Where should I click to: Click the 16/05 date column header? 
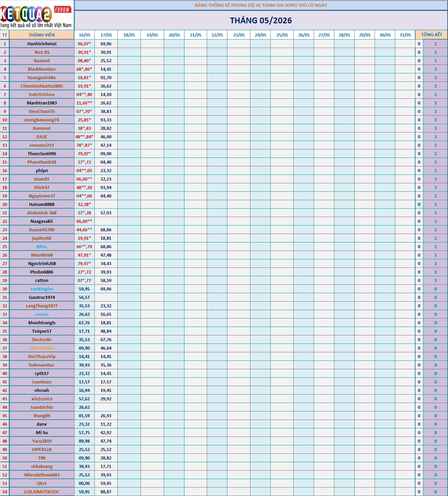click(x=84, y=35)
